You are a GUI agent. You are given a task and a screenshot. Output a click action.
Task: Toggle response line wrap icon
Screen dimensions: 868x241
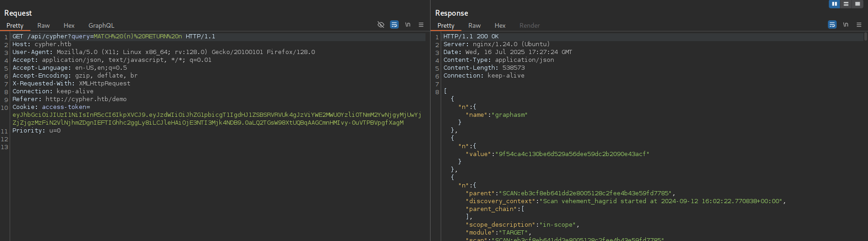pyautogui.click(x=832, y=25)
